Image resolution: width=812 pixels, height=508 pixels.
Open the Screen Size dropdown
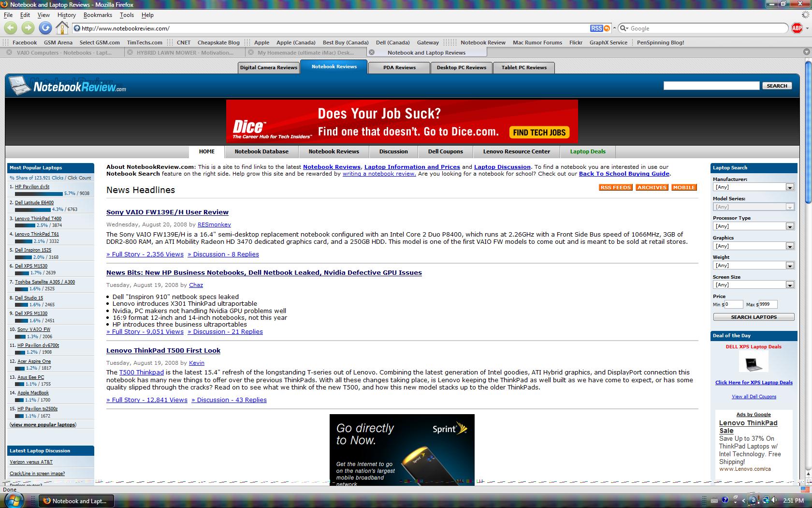click(754, 284)
